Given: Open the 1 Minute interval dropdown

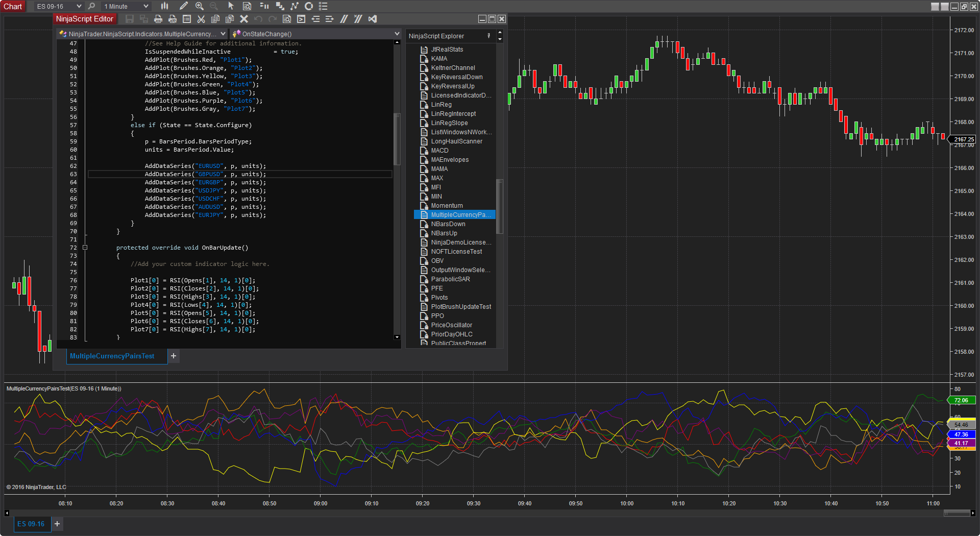Looking at the screenshot, I should pos(146,6).
